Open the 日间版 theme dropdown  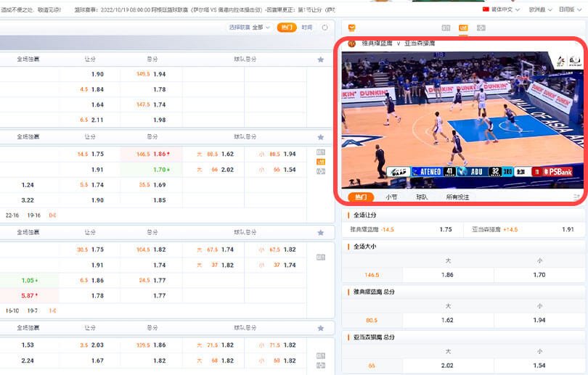click(570, 9)
